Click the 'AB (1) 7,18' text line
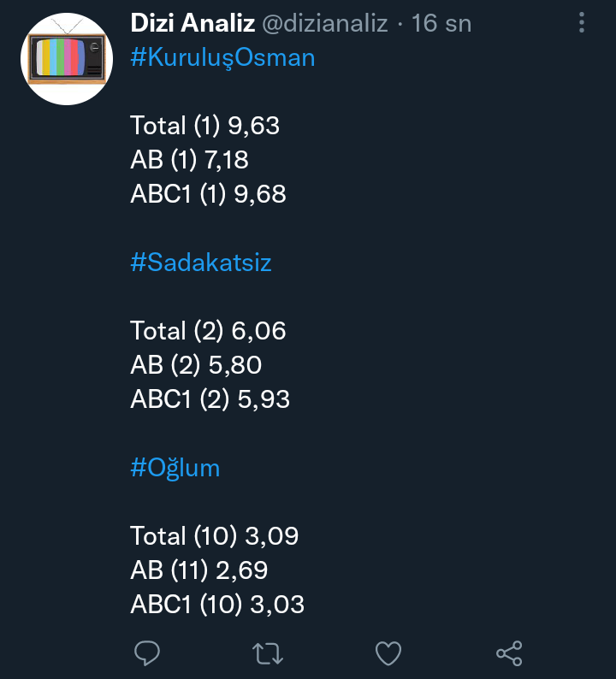 point(190,160)
